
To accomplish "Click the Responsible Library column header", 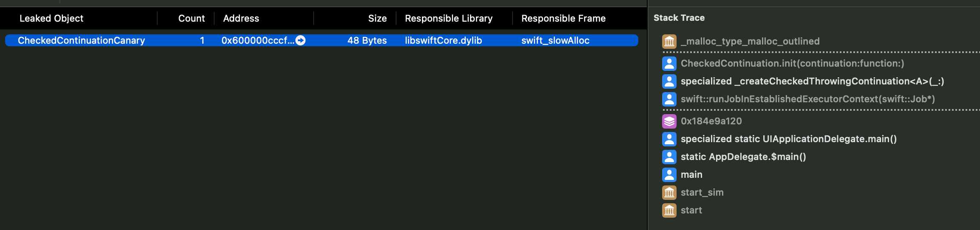I will [449, 18].
